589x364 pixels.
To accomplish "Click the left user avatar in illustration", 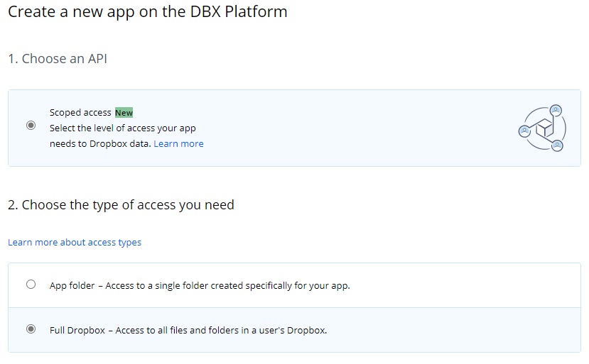I will coord(524,131).
